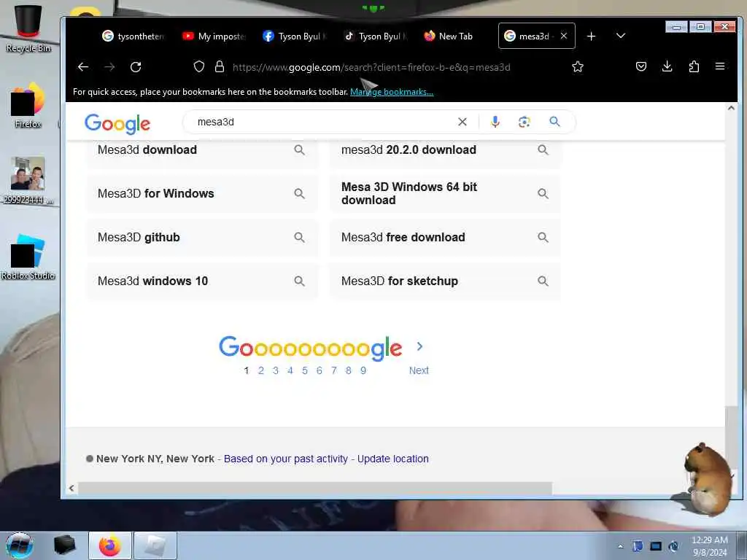This screenshot has width=747, height=560.
Task: Go to results page 2
Action: [260, 370]
